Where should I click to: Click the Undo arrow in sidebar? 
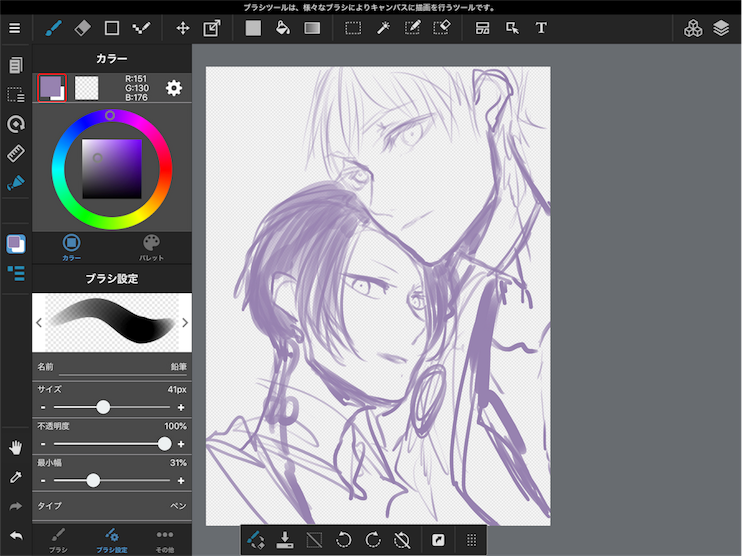(x=16, y=536)
